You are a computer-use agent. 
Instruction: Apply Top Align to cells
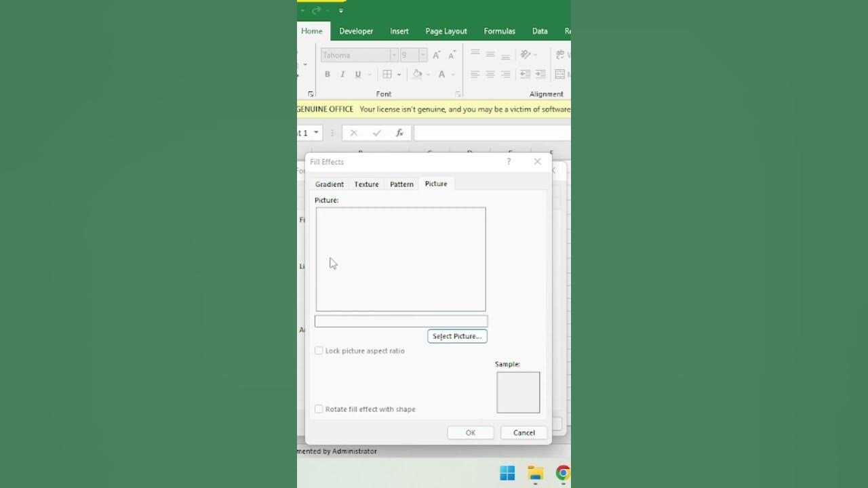pyautogui.click(x=475, y=54)
